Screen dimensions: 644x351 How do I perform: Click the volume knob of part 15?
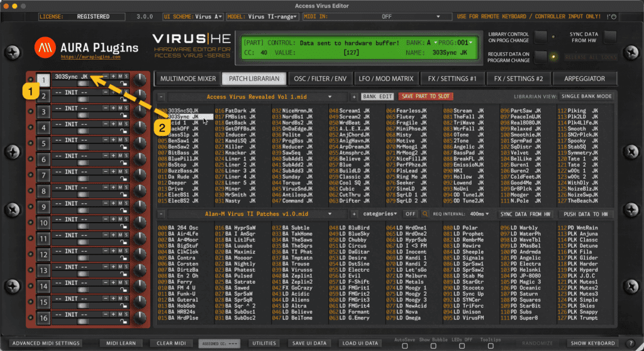click(140, 302)
